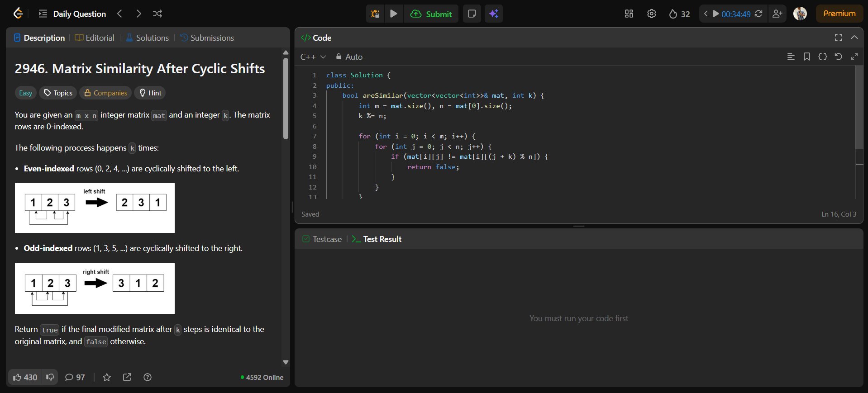Shuffle to a random question
The width and height of the screenshot is (868, 393).
[157, 14]
